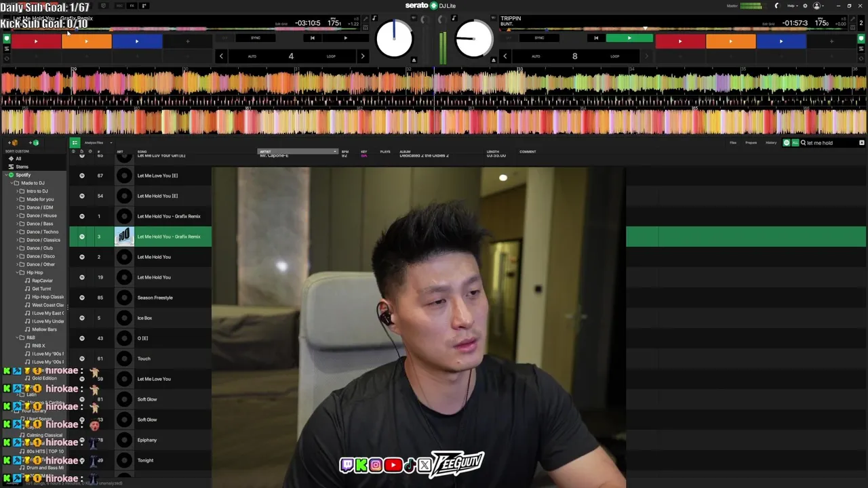Select the All library item

pos(18,159)
